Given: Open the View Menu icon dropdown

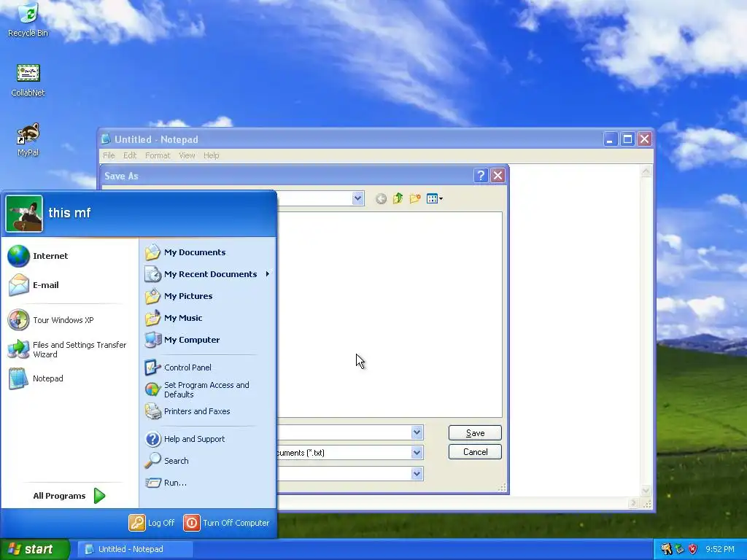Looking at the screenshot, I should pyautogui.click(x=435, y=198).
